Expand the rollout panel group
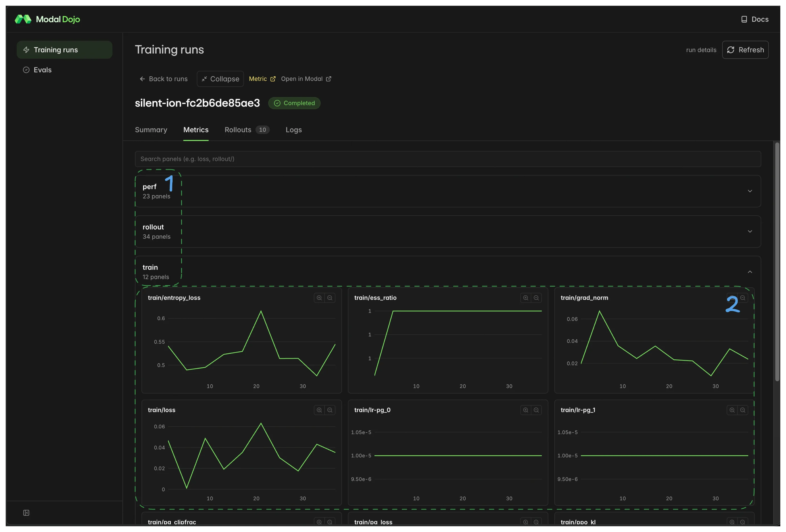The height and width of the screenshot is (532, 786). 448,231
